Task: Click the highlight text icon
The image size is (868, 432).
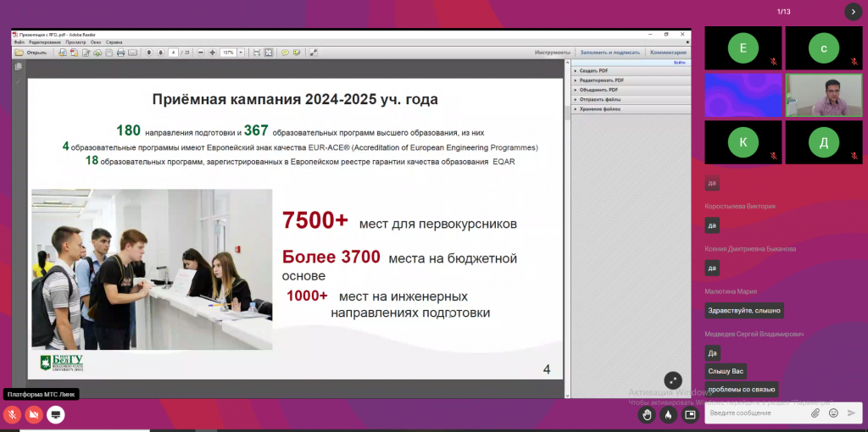Action: tap(297, 53)
